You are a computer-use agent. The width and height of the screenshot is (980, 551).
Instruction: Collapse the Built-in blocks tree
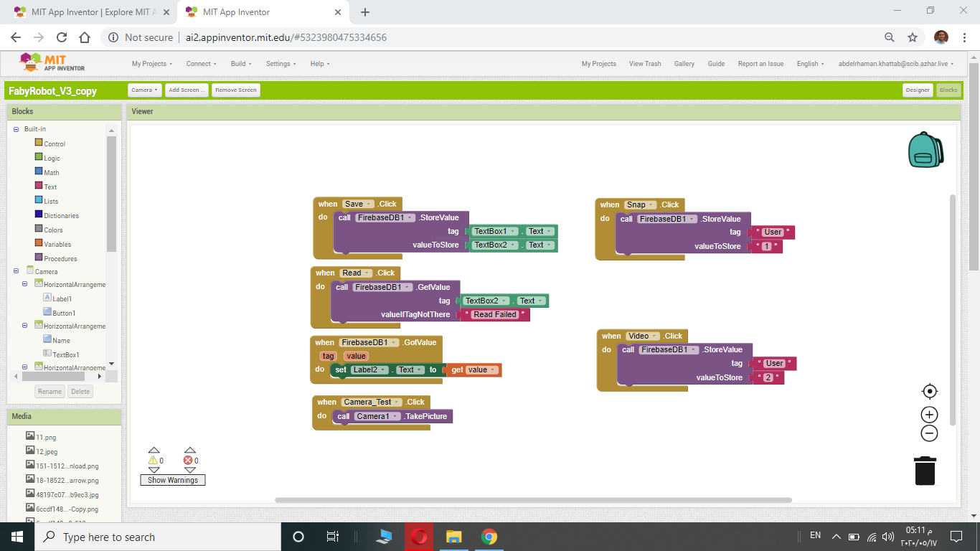pos(16,129)
